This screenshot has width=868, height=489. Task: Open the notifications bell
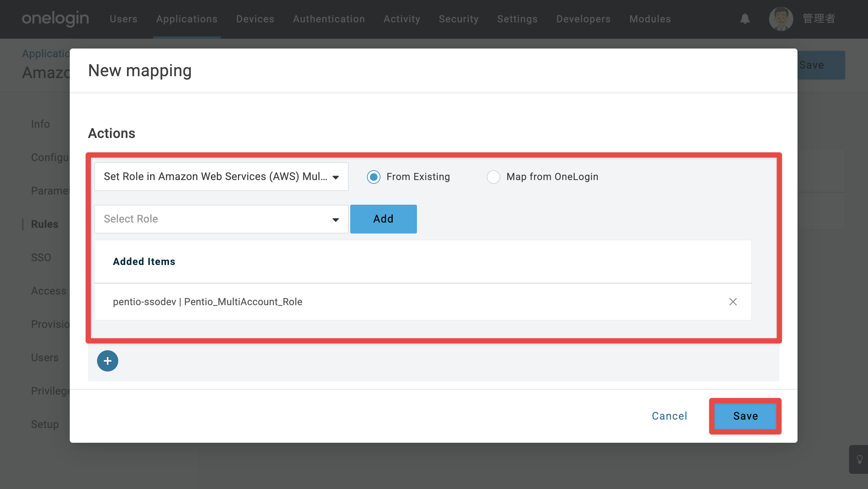point(745,19)
